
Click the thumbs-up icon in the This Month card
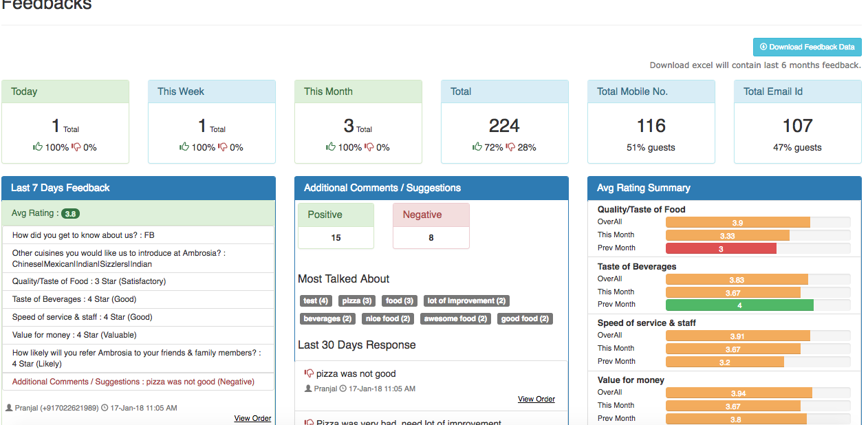tap(329, 146)
